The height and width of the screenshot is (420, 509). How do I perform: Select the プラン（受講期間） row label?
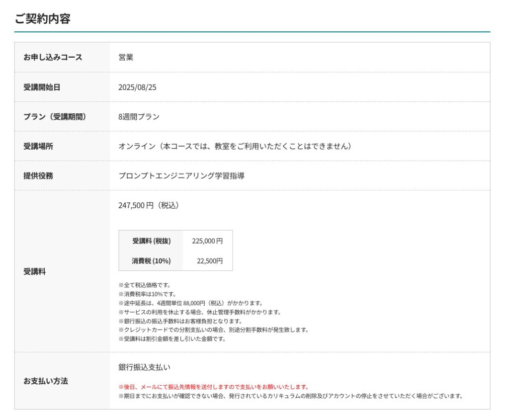click(x=55, y=117)
